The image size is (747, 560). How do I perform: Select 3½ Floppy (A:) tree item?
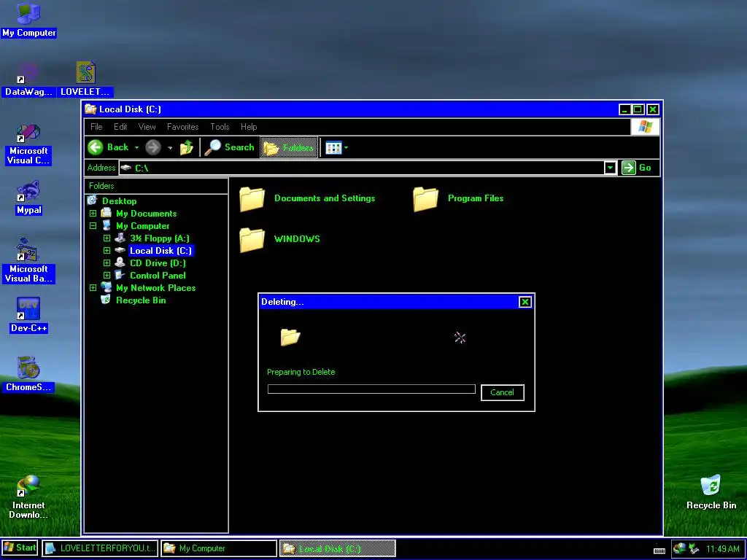coord(160,238)
